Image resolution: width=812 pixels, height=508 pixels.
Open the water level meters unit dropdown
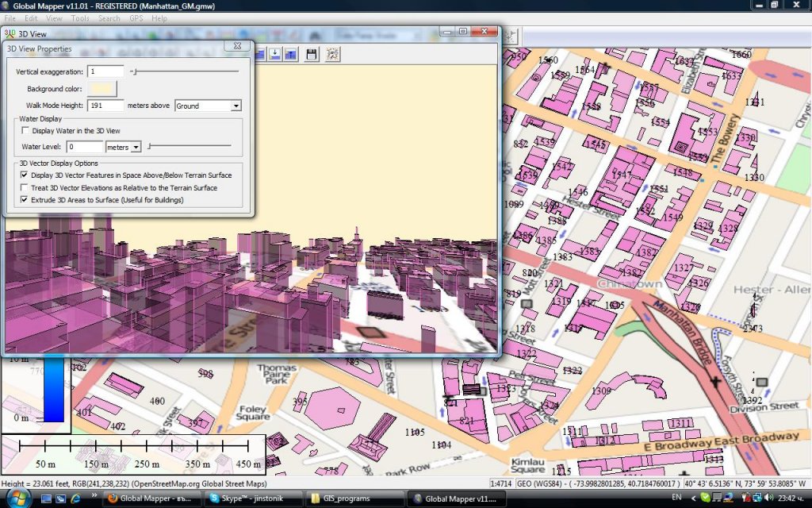click(136, 147)
